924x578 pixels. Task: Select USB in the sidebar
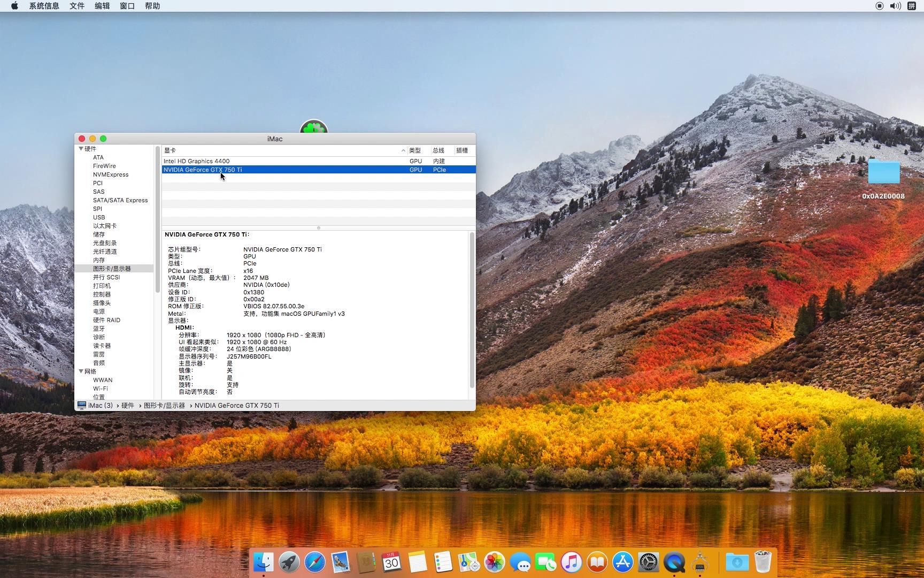pos(99,217)
